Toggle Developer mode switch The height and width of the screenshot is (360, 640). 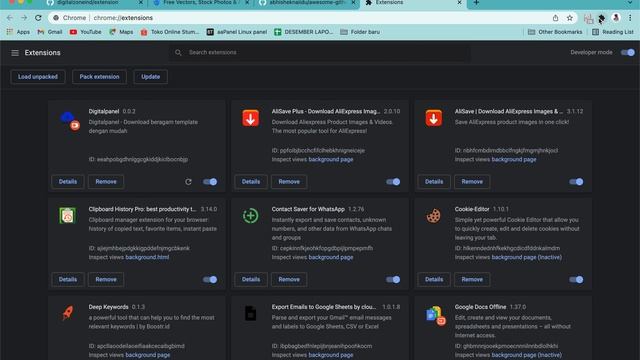[628, 53]
